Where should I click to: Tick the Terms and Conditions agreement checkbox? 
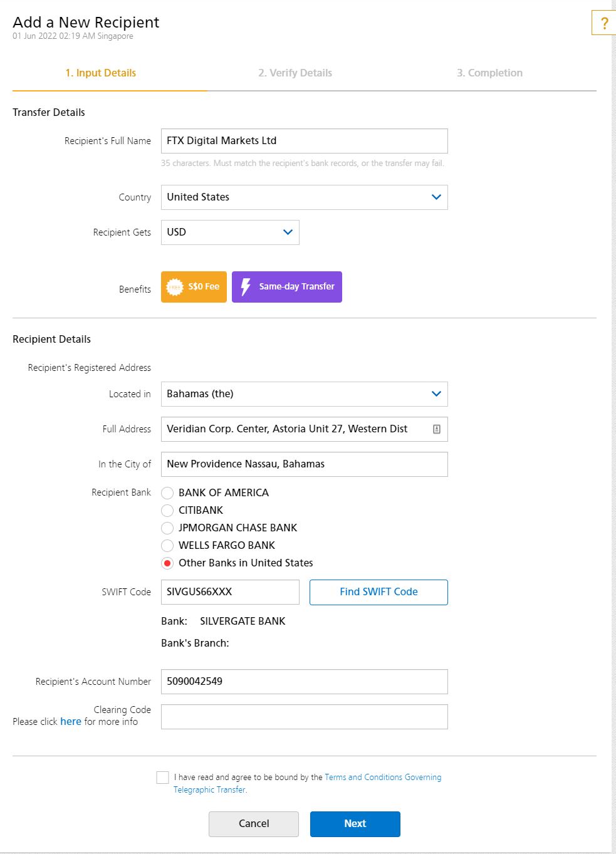[x=163, y=778]
